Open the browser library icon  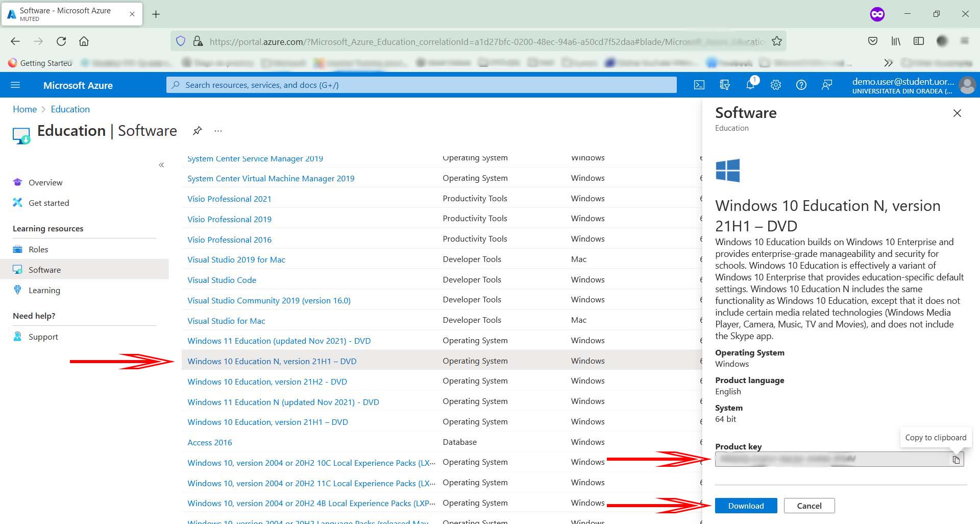tap(896, 41)
